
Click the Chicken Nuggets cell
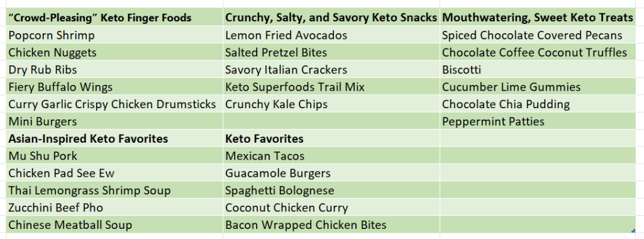[x=114, y=53]
